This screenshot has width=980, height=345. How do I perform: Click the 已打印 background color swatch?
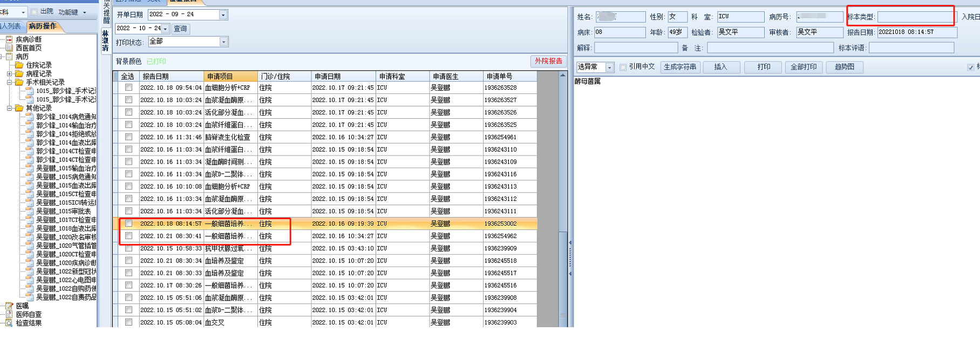click(156, 62)
